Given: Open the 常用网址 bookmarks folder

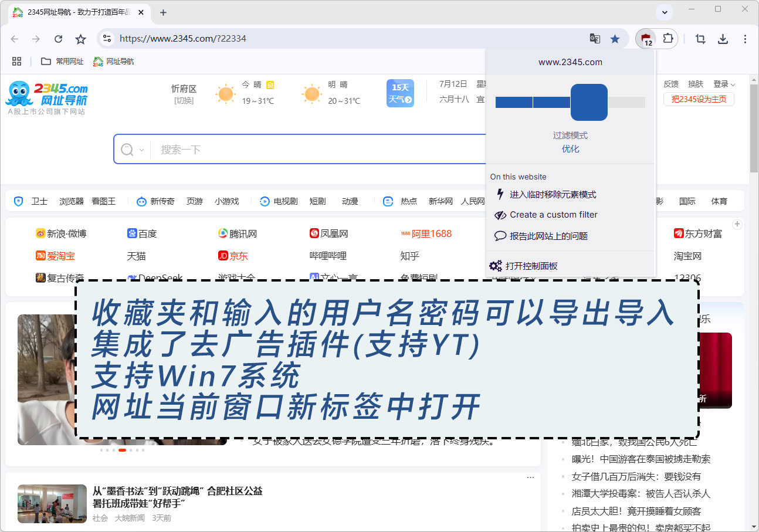Looking at the screenshot, I should pos(62,61).
